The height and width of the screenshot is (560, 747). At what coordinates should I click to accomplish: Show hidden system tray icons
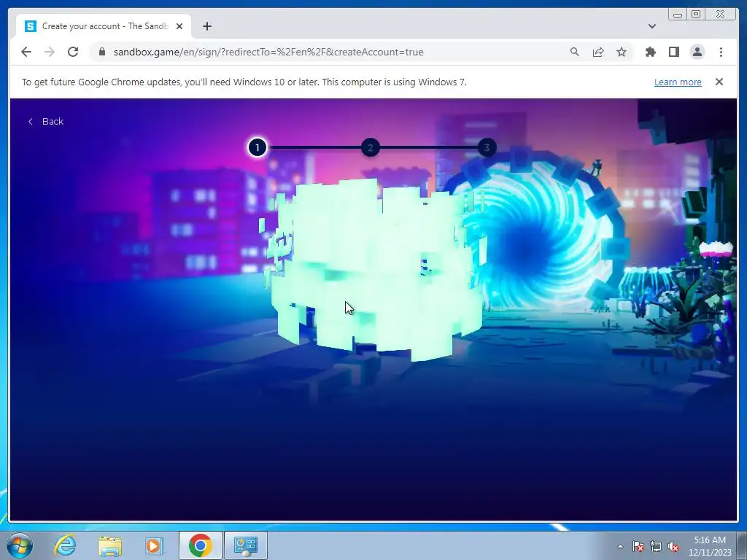[x=620, y=546]
